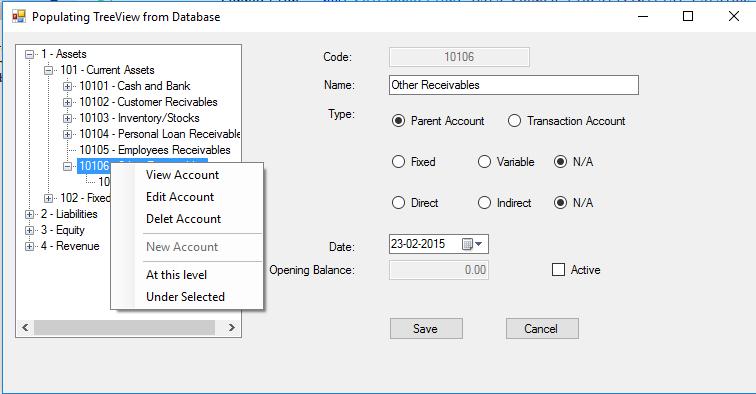Expand 3 - Equity
Screen dimensions: 756x394
[29, 231]
